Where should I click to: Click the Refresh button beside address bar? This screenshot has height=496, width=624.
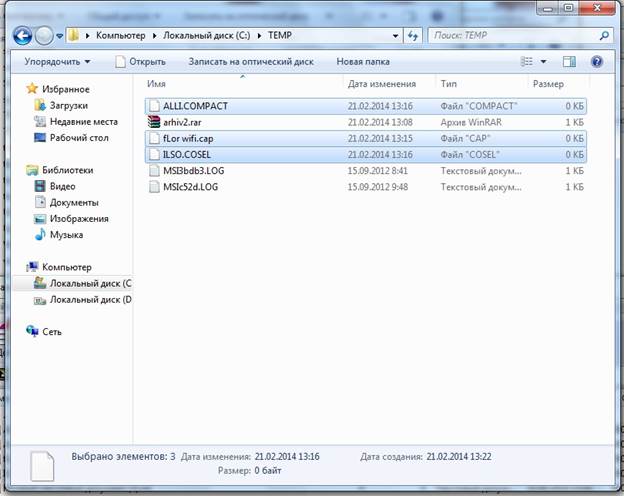click(x=413, y=36)
